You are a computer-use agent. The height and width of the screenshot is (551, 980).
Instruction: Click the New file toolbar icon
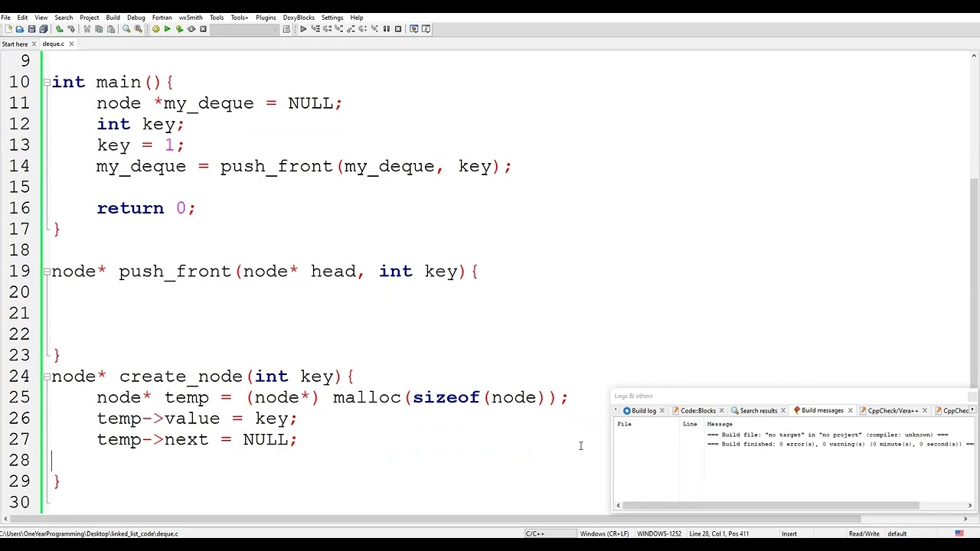8,29
